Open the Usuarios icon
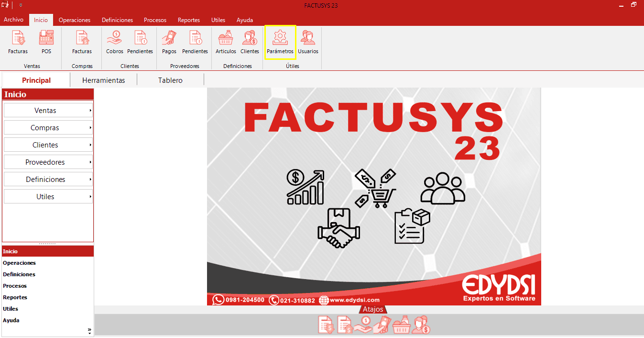 [308, 42]
